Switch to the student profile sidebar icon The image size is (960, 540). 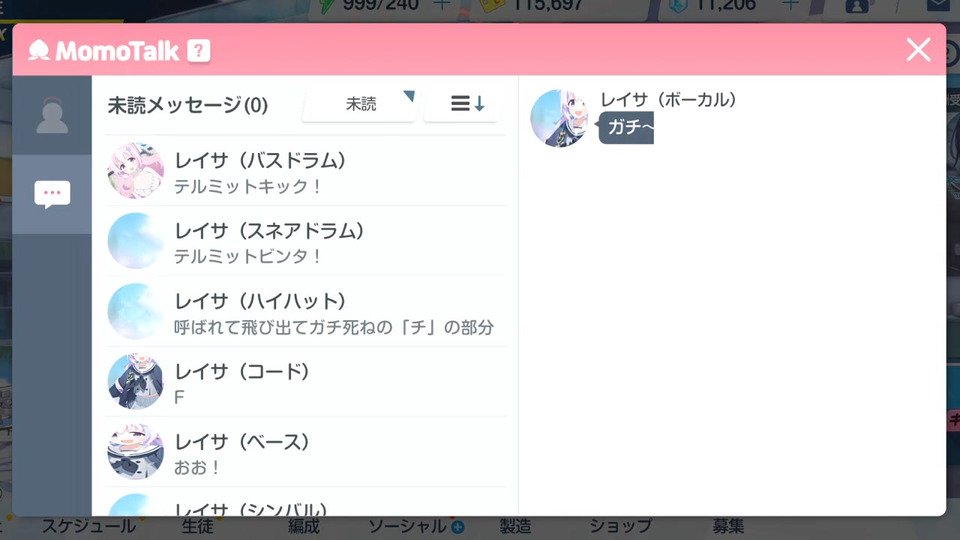[52, 115]
